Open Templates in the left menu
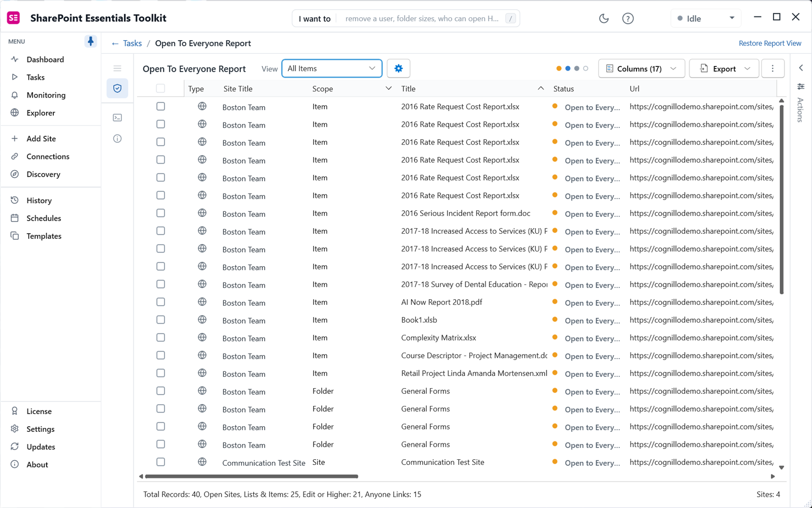This screenshot has width=812, height=508. (x=44, y=236)
